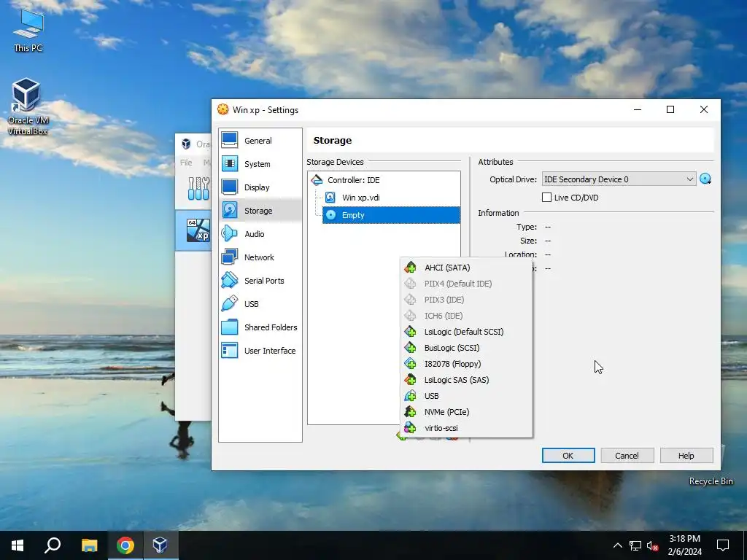Open File Explorer from taskbar
Viewport: 747px width, 560px height.
pyautogui.click(x=89, y=545)
